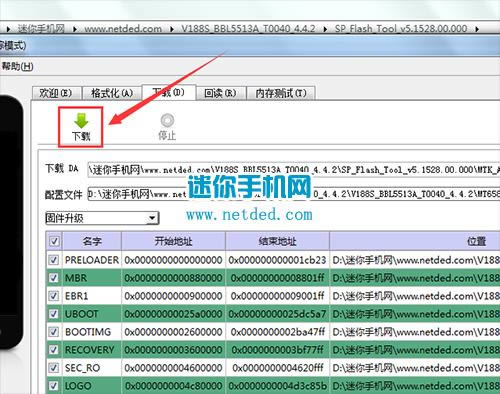Image resolution: width=500 pixels, height=394 pixels.
Task: Uncheck the MBR partition checkbox
Action: tap(54, 278)
